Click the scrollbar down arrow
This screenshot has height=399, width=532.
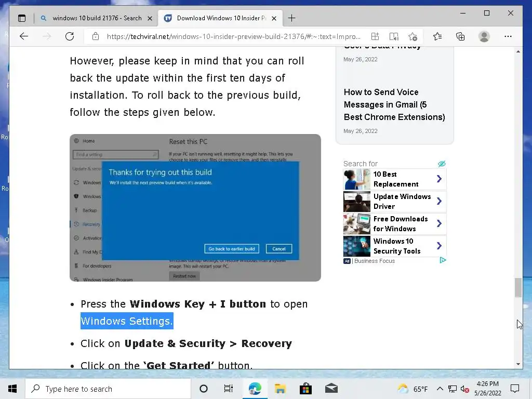click(x=518, y=364)
